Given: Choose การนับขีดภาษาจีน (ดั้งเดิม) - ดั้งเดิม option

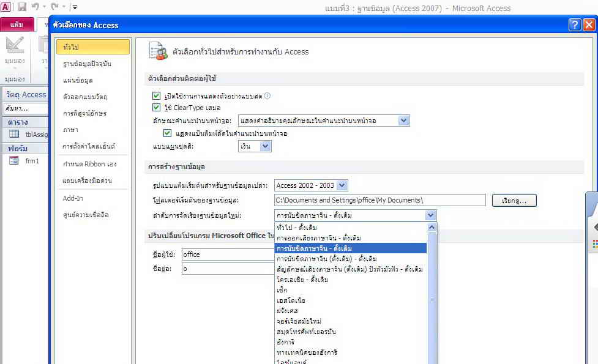Looking at the screenshot, I should pyautogui.click(x=351, y=259).
